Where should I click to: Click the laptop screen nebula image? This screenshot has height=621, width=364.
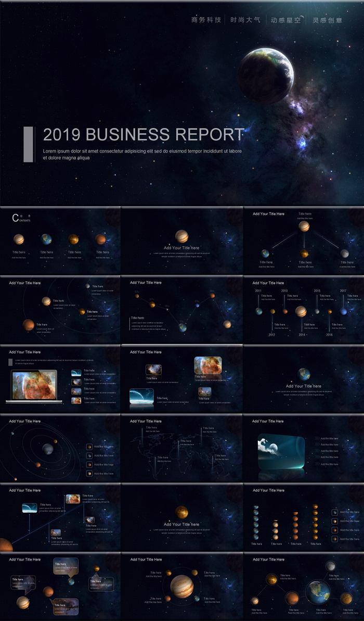[34, 385]
